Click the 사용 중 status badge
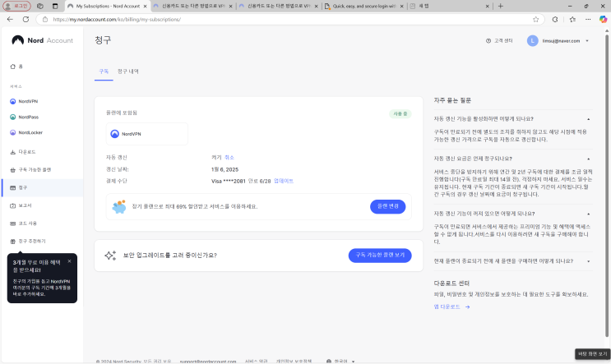 click(400, 113)
